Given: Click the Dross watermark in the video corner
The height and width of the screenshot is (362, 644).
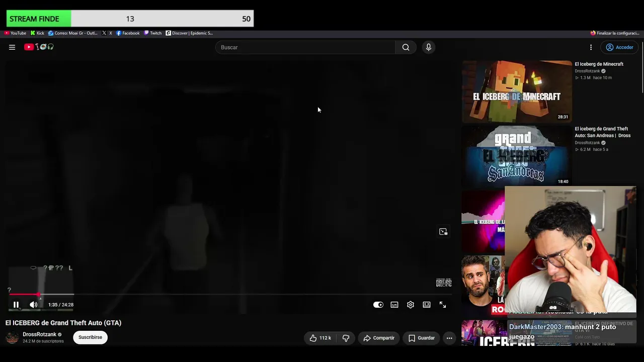Looking at the screenshot, I should pyautogui.click(x=444, y=283).
